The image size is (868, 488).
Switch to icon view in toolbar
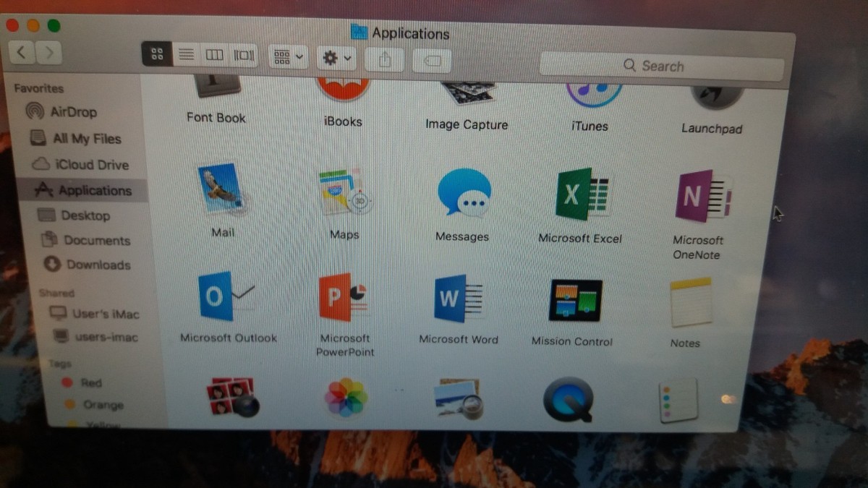pos(157,54)
